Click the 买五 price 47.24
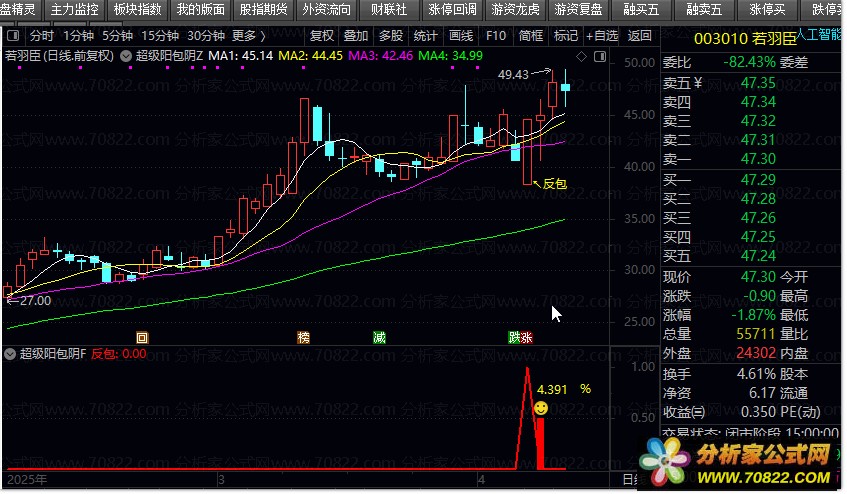This screenshot has height=494, width=847. point(758,256)
